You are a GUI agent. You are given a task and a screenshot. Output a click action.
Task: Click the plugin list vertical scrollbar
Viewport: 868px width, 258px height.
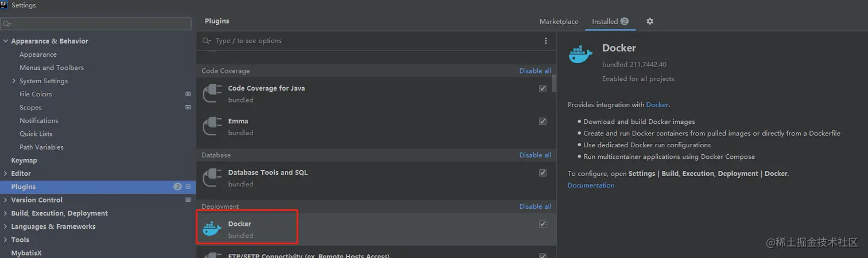tap(554, 83)
